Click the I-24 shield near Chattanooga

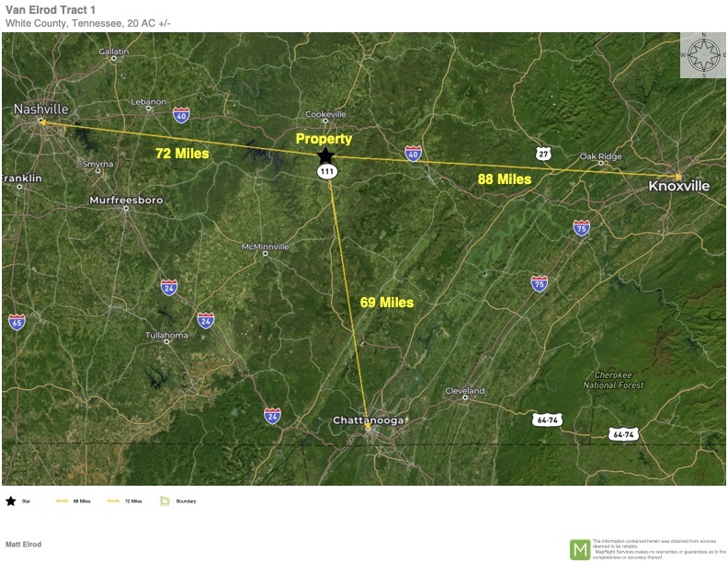(272, 416)
